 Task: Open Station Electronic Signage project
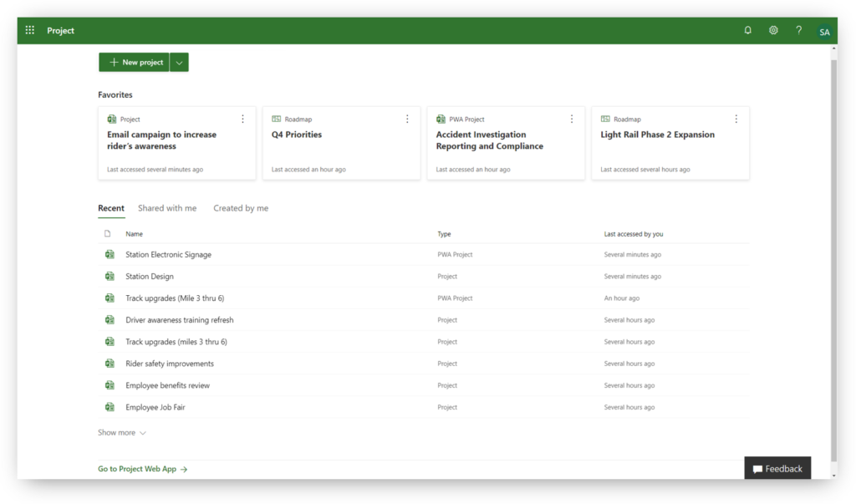click(168, 254)
